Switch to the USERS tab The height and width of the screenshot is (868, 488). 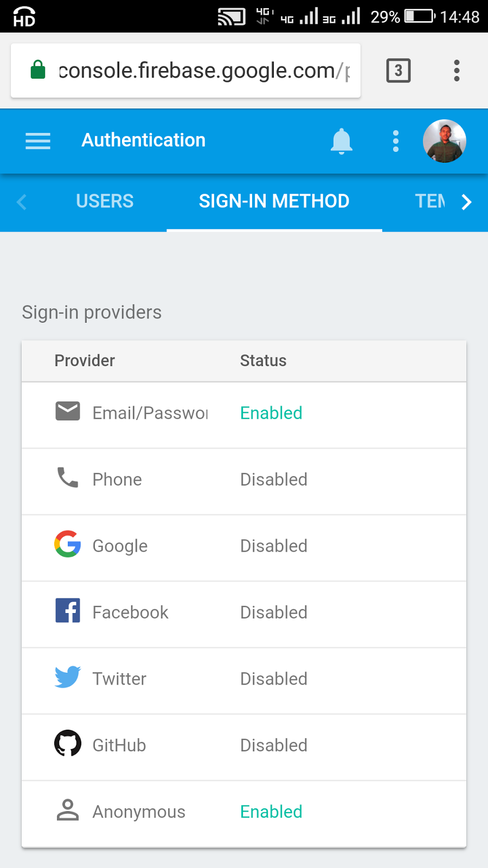(105, 201)
